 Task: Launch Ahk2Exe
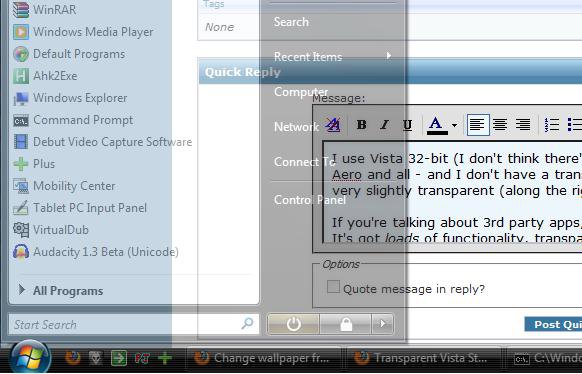coord(45,76)
